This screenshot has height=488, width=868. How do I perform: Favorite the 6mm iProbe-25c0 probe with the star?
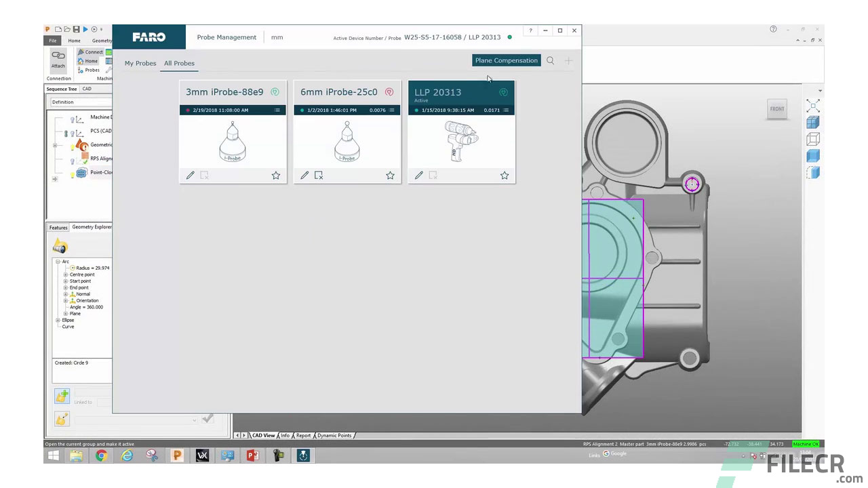(x=390, y=176)
